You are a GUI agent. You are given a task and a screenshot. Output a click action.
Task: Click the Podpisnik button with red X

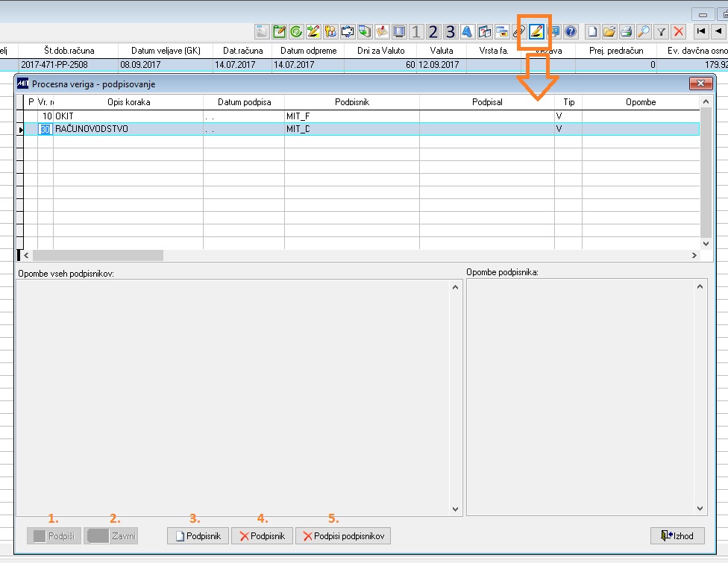pos(262,535)
